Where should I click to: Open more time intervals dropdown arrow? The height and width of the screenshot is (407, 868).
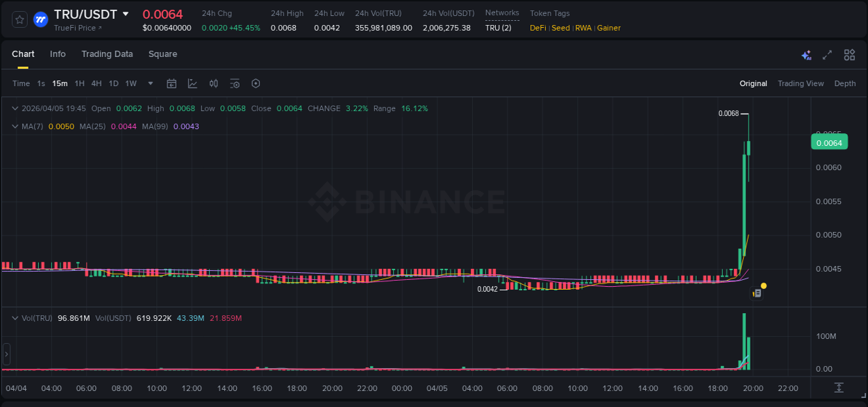[149, 83]
